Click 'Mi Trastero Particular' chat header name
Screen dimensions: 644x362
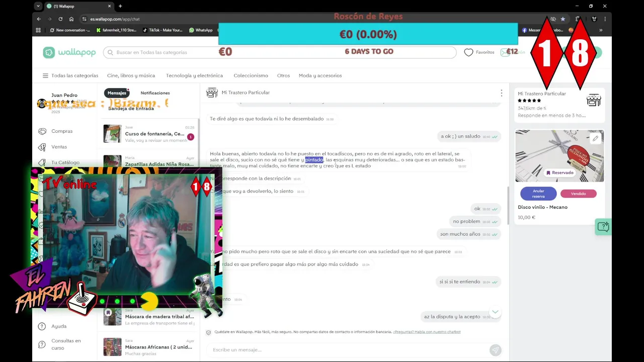click(246, 93)
